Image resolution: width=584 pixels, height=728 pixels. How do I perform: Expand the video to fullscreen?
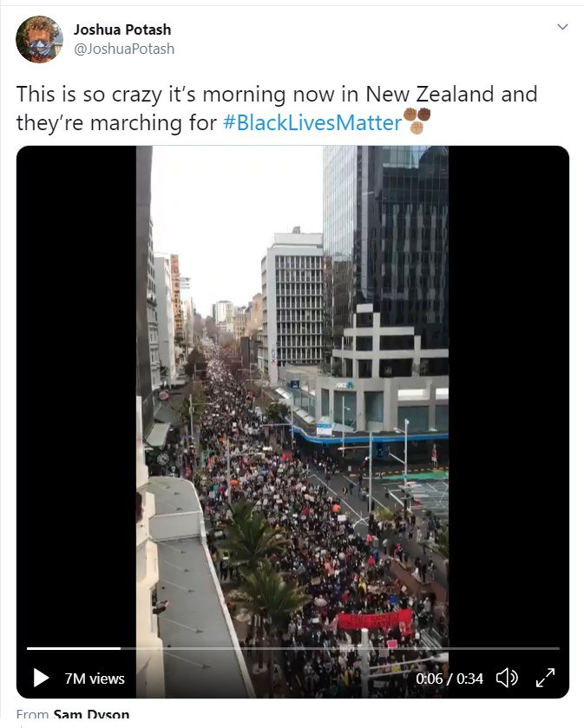[546, 678]
